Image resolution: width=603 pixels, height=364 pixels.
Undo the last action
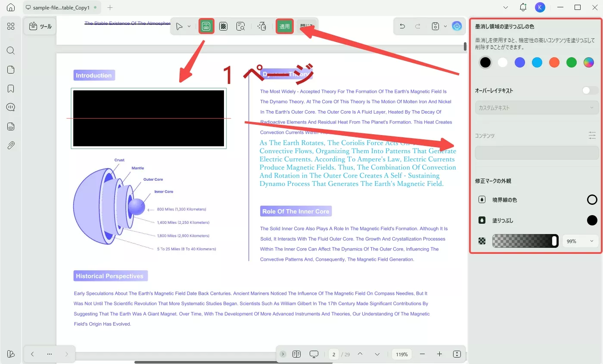tap(402, 26)
